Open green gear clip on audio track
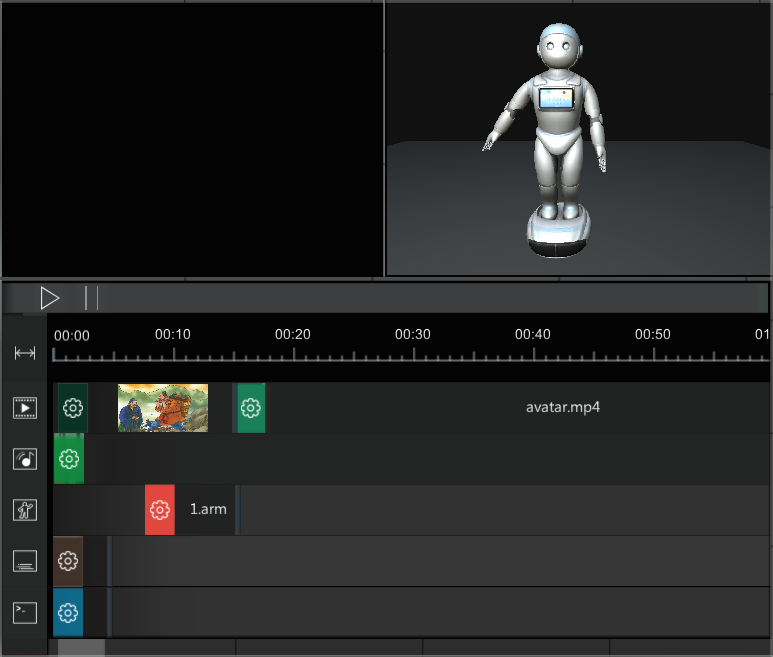Image resolution: width=773 pixels, height=657 pixels. [69, 459]
